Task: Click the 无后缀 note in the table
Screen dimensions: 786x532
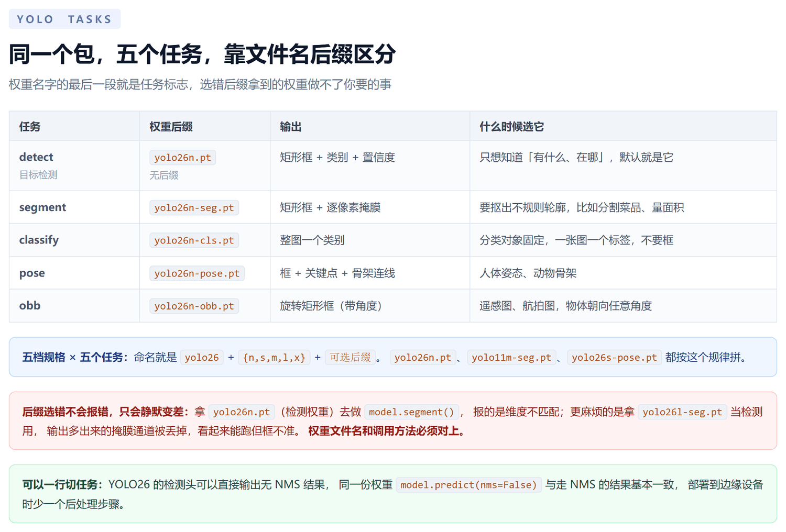Action: [x=164, y=175]
